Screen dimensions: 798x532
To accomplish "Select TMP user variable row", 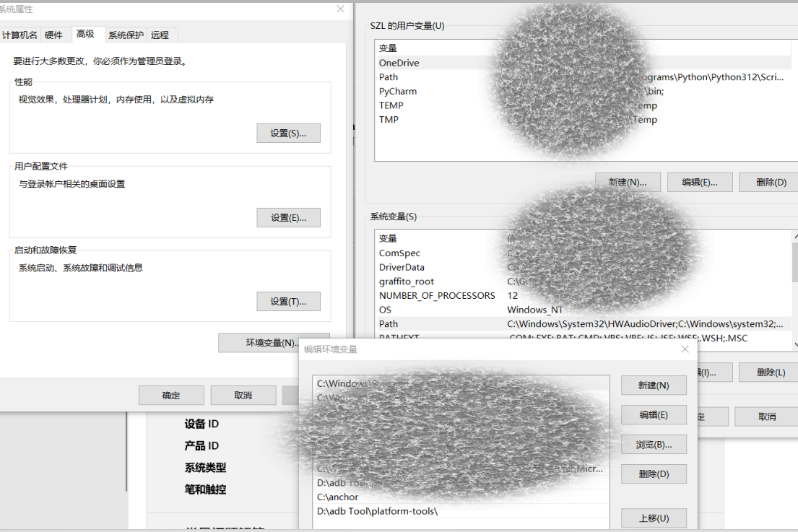I will tap(585, 120).
